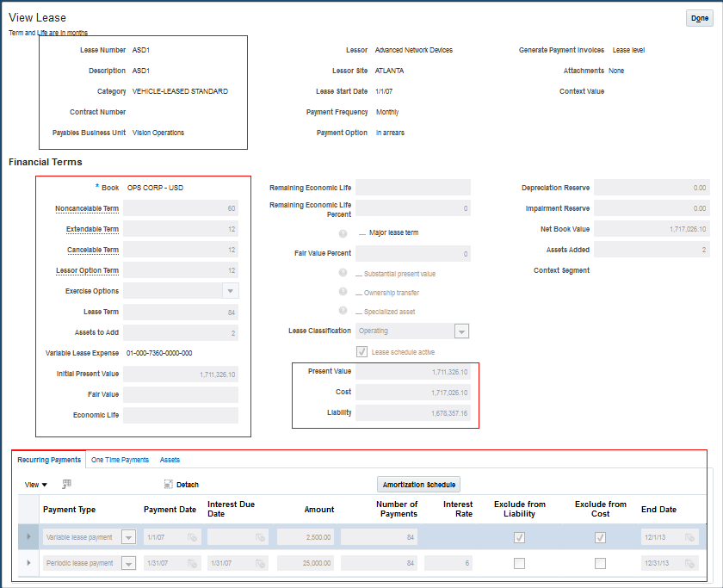Viewport: 723px width, 588px height.
Task: Click the Present Value field showing 1,711,326.10
Action: [x=413, y=372]
